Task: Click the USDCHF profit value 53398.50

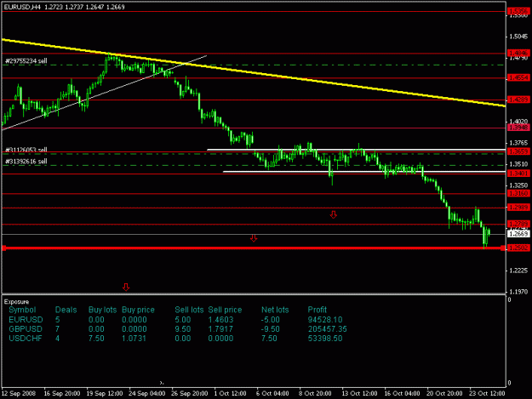Action: 325,339
